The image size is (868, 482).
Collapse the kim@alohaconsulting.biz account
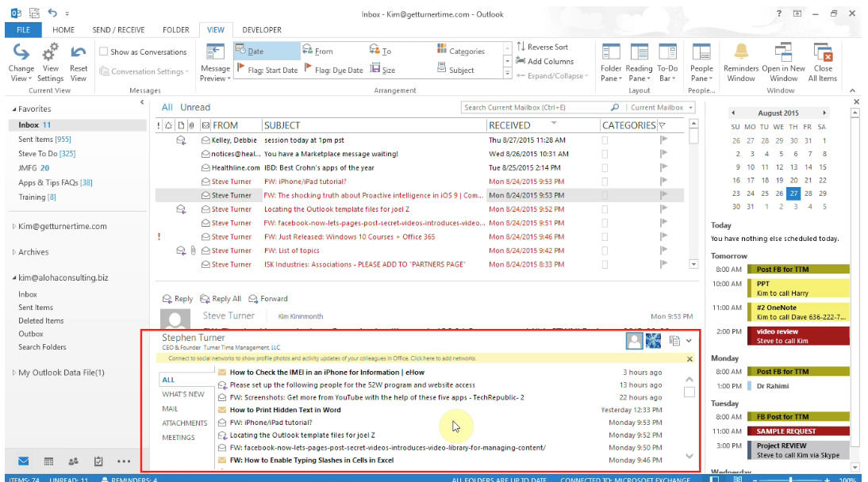pyautogui.click(x=13, y=277)
